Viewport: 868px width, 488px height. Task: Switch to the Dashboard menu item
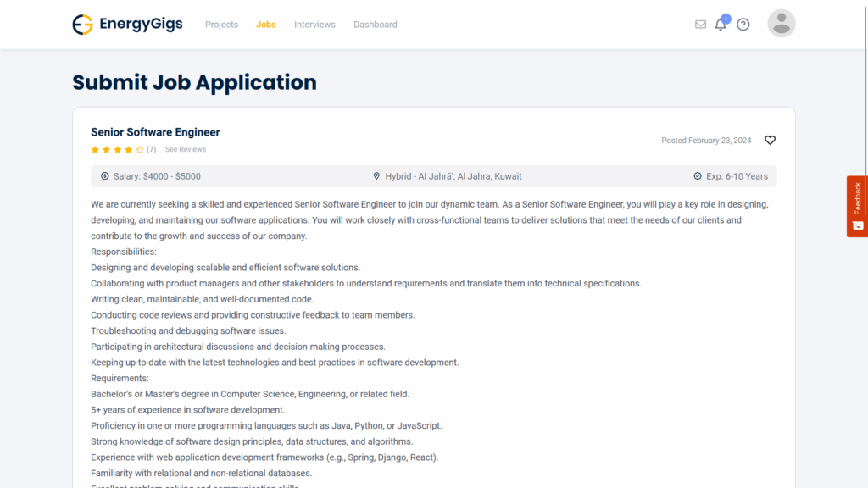376,25
